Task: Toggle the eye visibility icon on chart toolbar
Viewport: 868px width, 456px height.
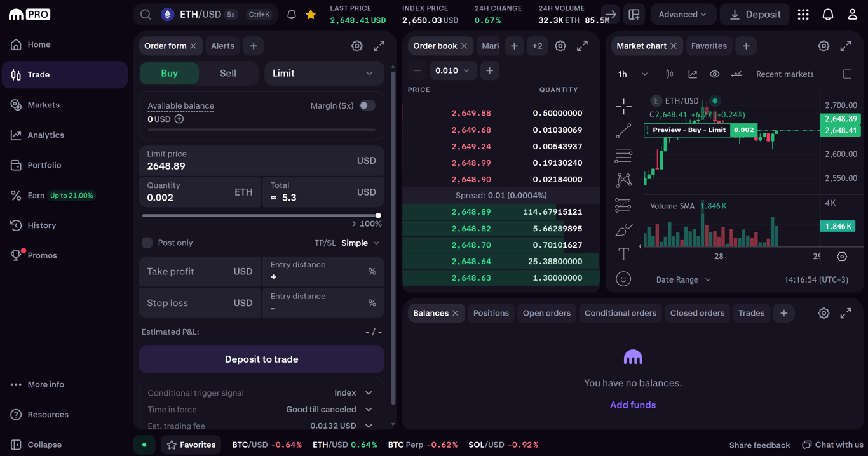Action: (x=715, y=74)
